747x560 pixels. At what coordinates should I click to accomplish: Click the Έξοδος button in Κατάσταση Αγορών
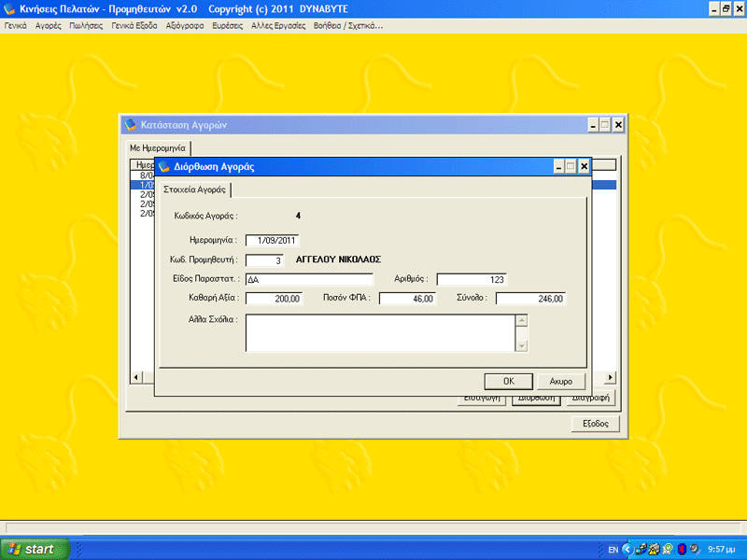click(x=596, y=424)
